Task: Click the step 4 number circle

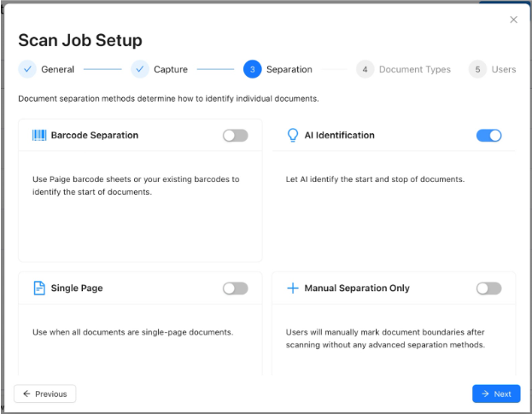Action: tap(365, 69)
